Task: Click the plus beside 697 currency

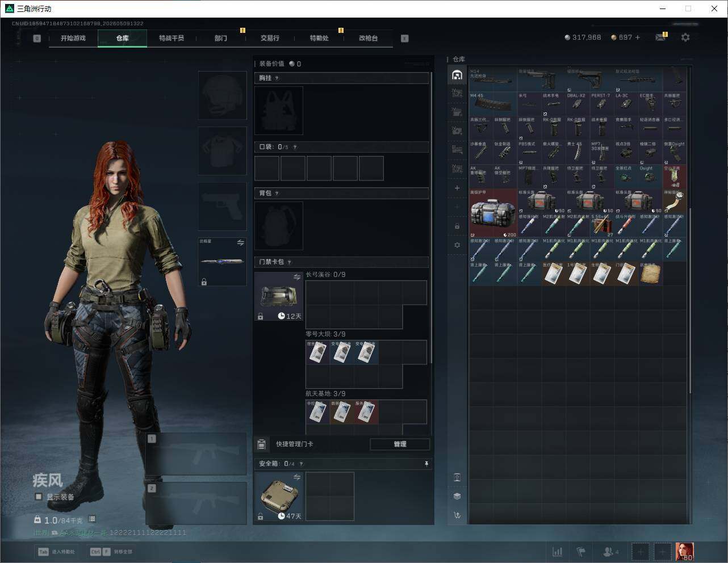Action: click(x=638, y=37)
